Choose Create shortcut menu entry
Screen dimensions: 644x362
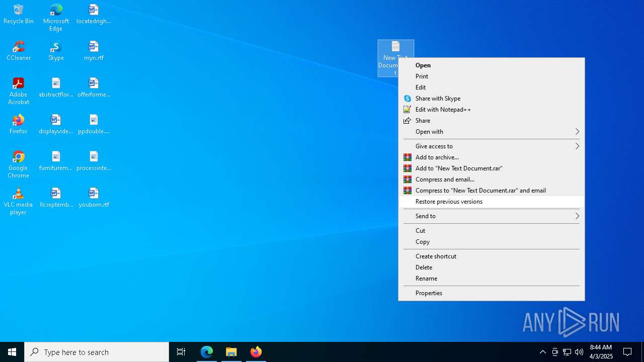(492, 256)
